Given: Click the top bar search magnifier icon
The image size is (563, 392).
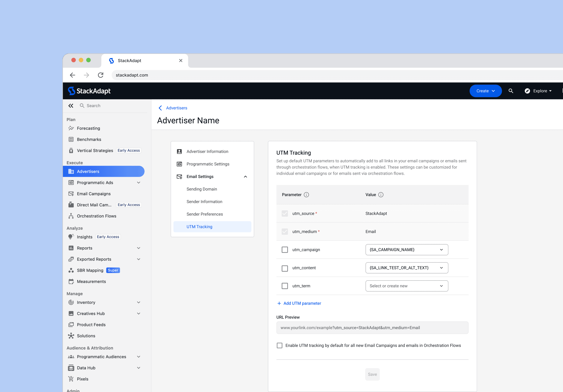Looking at the screenshot, I should click(x=511, y=91).
